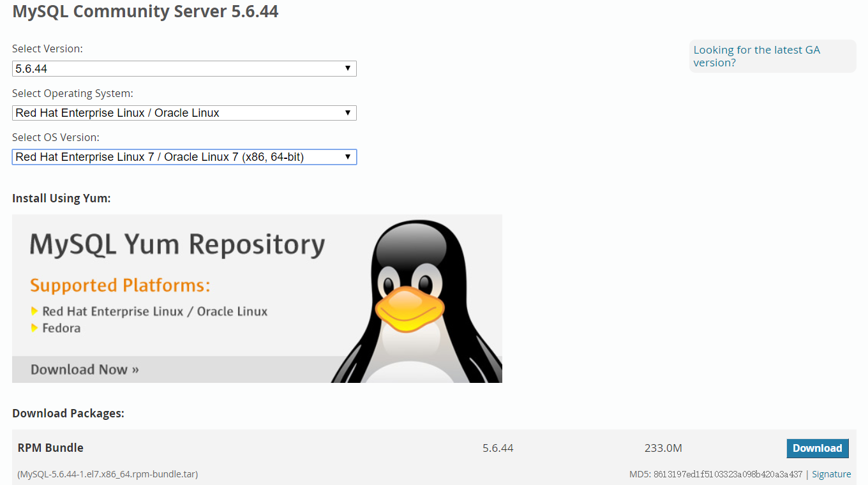Click the 'Select OS Version:' label
Screen dimensions: 868x485
click(x=56, y=137)
